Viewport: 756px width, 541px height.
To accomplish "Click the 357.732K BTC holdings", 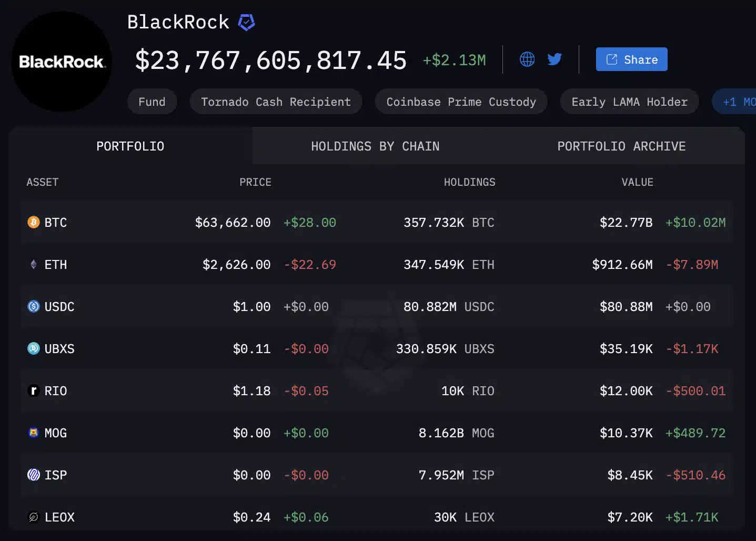I will 449,223.
